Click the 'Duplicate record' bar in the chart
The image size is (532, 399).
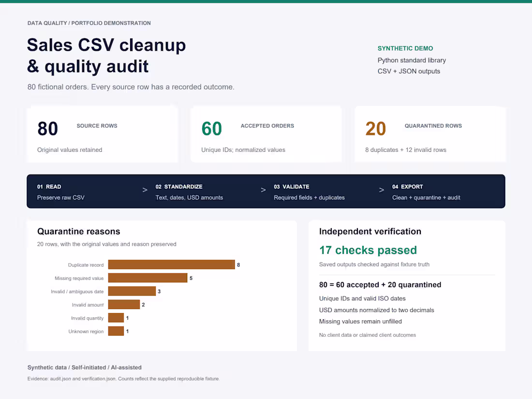[x=171, y=265]
